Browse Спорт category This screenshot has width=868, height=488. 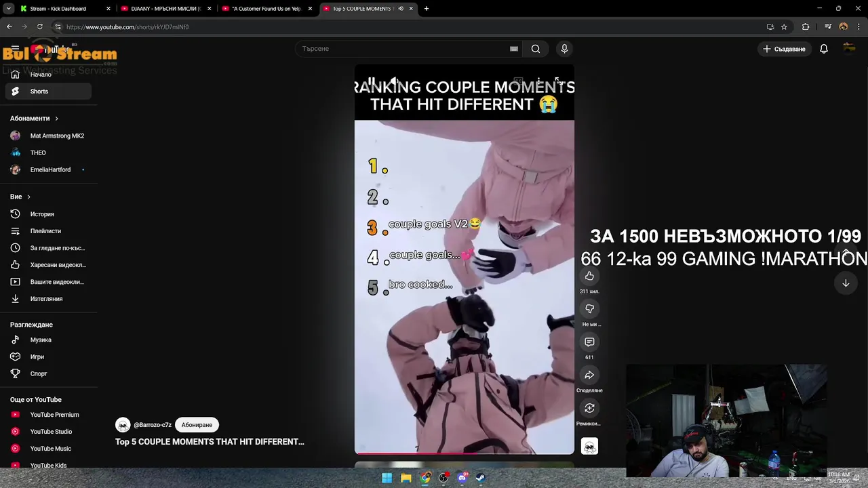tap(48, 373)
